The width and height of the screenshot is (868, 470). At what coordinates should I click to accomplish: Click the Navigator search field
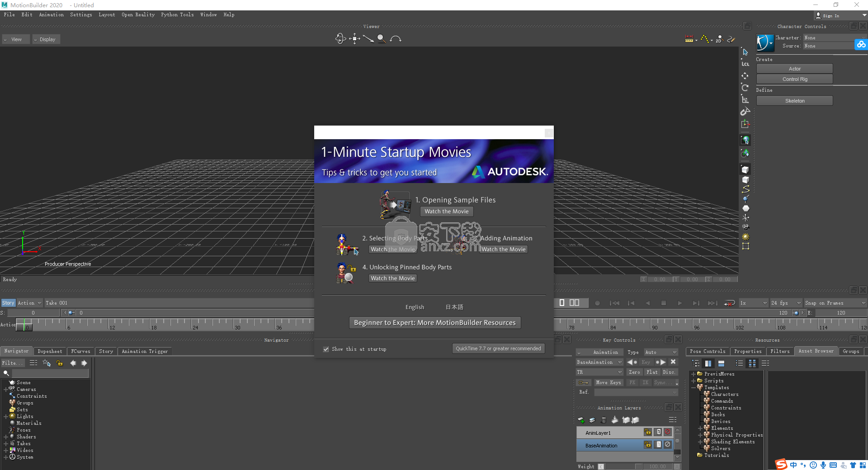(x=50, y=373)
